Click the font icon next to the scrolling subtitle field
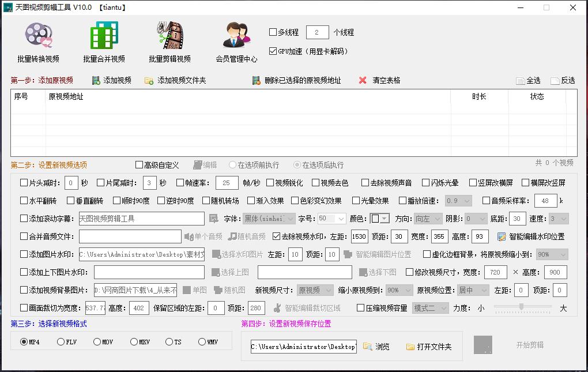The height and width of the screenshot is (372, 588). click(x=213, y=219)
